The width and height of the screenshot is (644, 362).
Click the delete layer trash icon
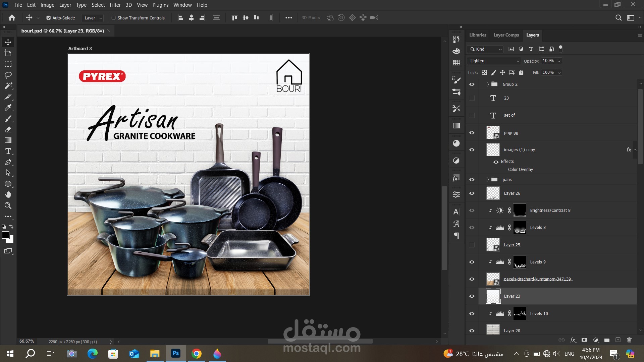click(x=629, y=340)
